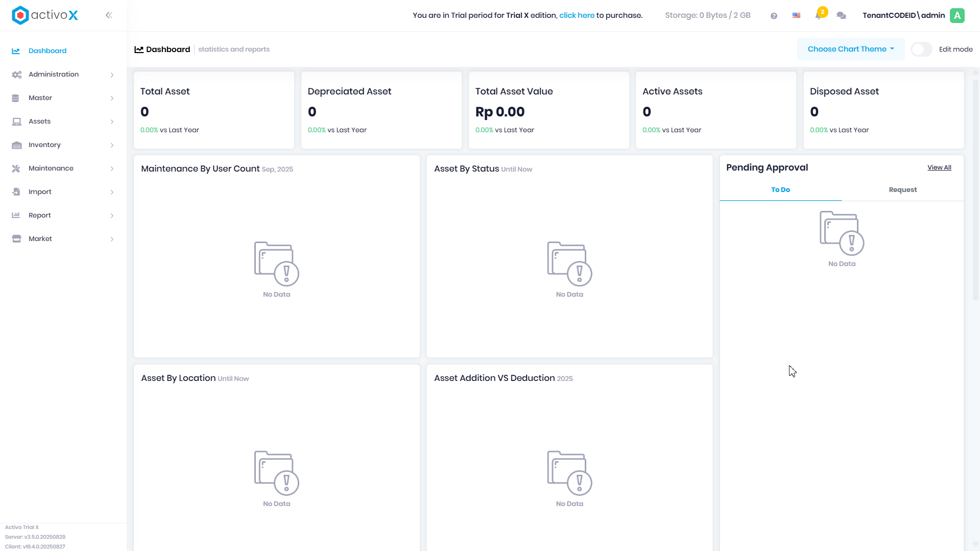The height and width of the screenshot is (551, 980).
Task: Collapse the sidebar with double-chevron icon
Action: 109,15
